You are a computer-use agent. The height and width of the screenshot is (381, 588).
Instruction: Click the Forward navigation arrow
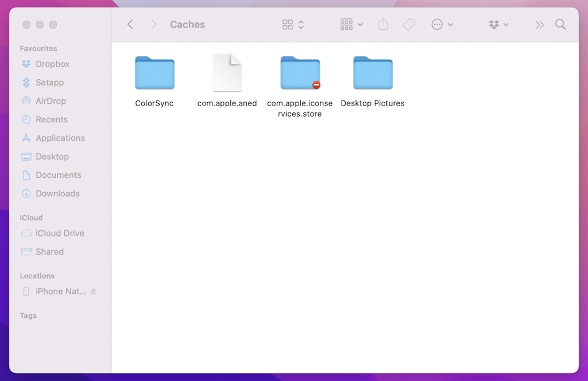153,25
